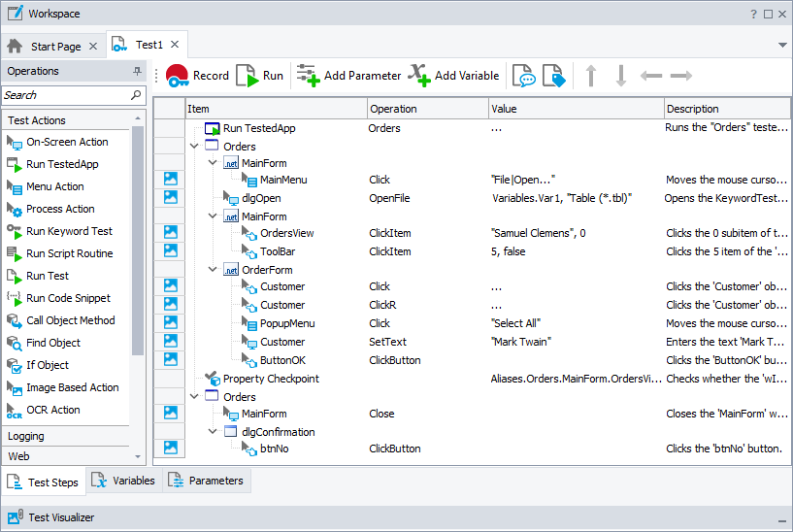The image size is (793, 532).
Task: Click the Add Parameter toolbar icon
Action: click(x=348, y=76)
